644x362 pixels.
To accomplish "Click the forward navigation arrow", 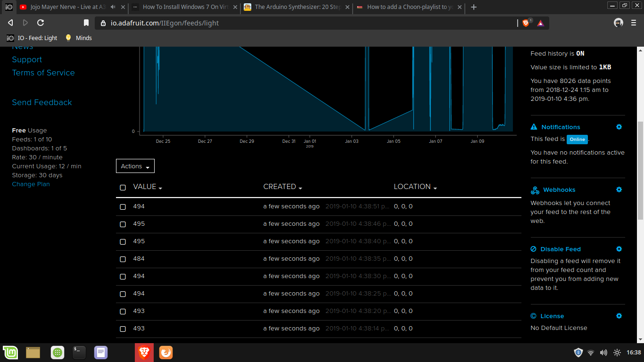I will click(x=25, y=23).
